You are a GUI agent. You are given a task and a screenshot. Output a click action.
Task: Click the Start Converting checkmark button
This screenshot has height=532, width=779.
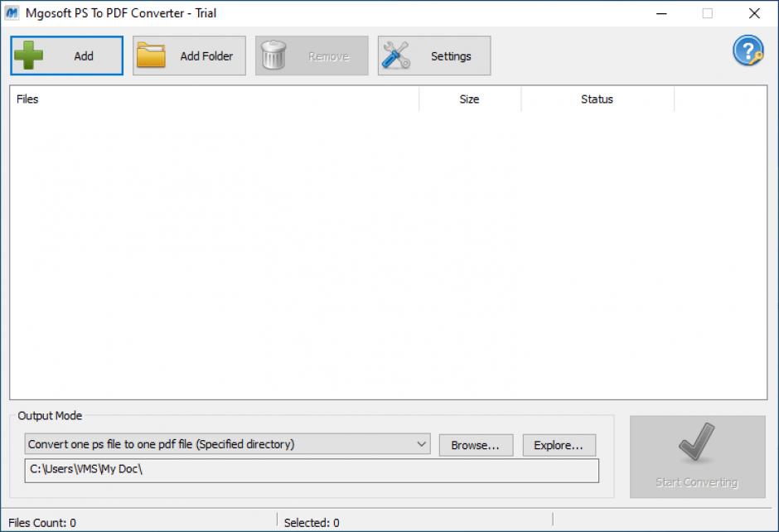pyautogui.click(x=698, y=457)
